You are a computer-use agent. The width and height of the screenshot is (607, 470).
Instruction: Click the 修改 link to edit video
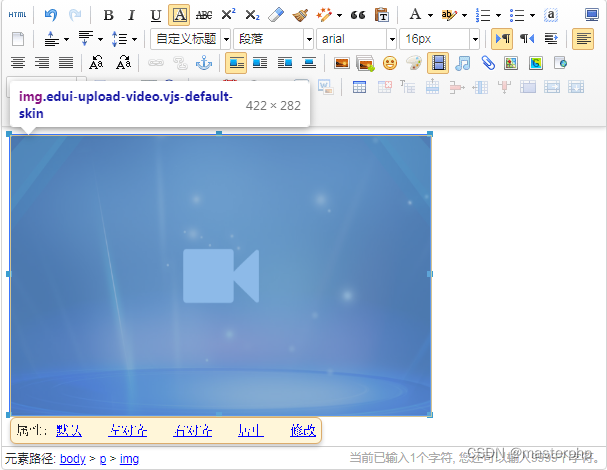[x=303, y=431]
